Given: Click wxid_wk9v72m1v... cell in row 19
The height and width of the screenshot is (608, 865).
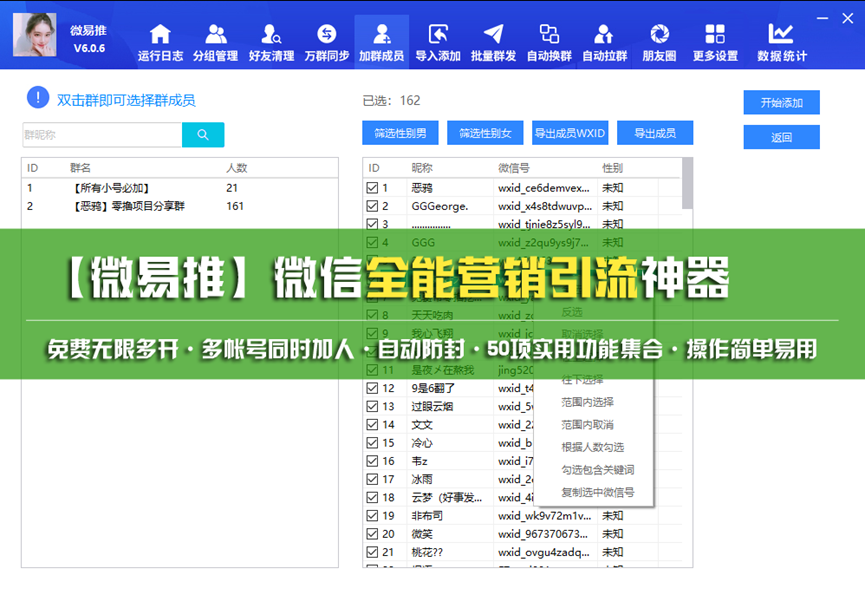Looking at the screenshot, I should tap(544, 516).
